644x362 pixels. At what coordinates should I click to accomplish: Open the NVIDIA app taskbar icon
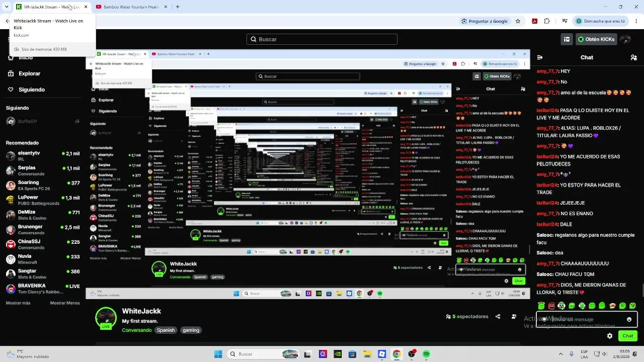tap(338, 354)
